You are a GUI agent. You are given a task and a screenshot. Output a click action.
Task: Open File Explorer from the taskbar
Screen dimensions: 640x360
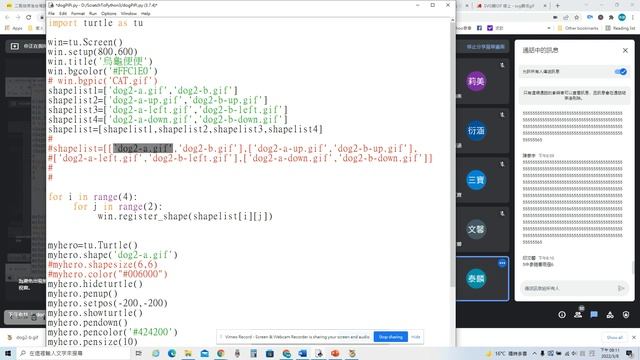(x=188, y=353)
